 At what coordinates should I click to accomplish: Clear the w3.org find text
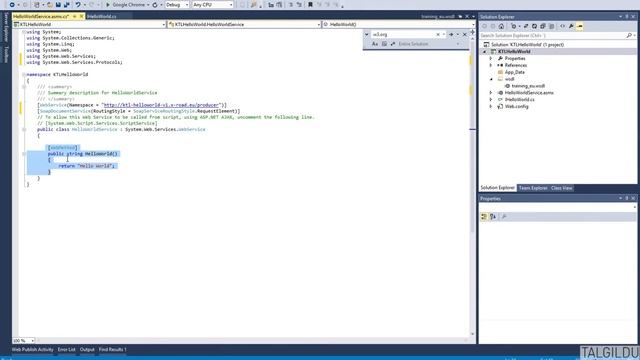coord(438,35)
